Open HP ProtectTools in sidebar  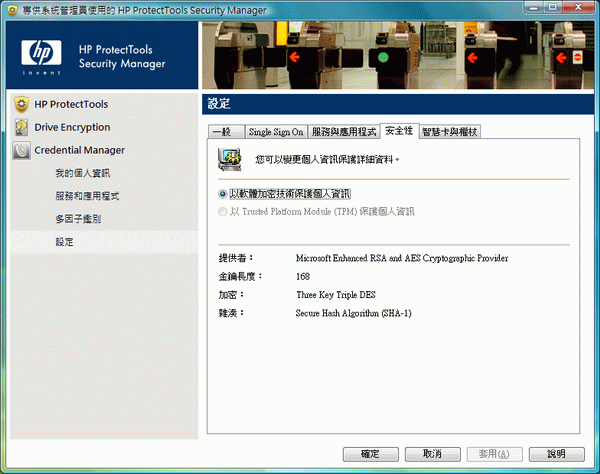(71, 104)
